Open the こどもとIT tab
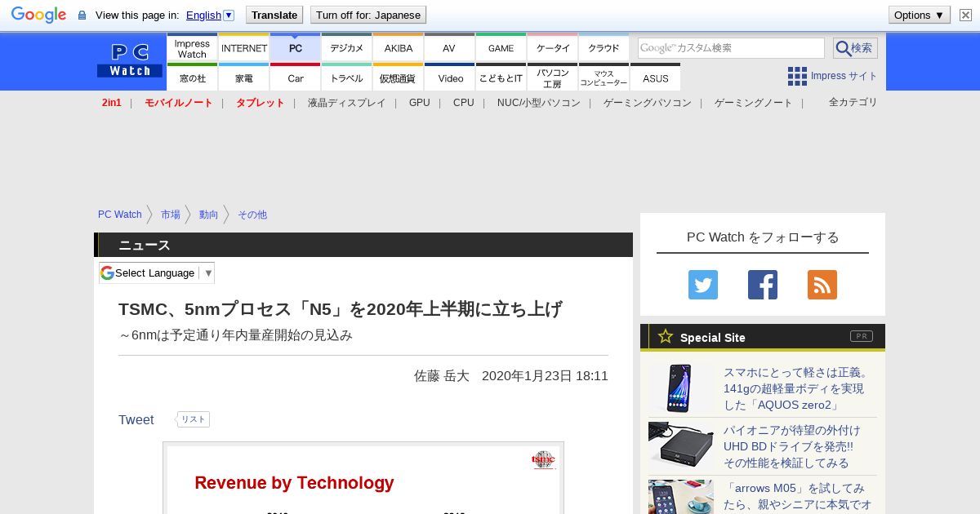Image resolution: width=980 pixels, height=514 pixels. (x=501, y=77)
